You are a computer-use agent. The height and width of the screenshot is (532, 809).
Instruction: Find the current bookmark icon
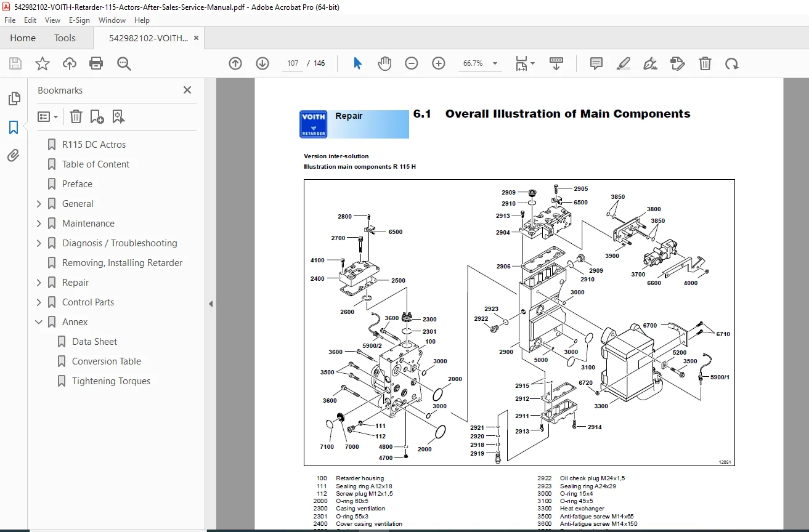coord(118,116)
